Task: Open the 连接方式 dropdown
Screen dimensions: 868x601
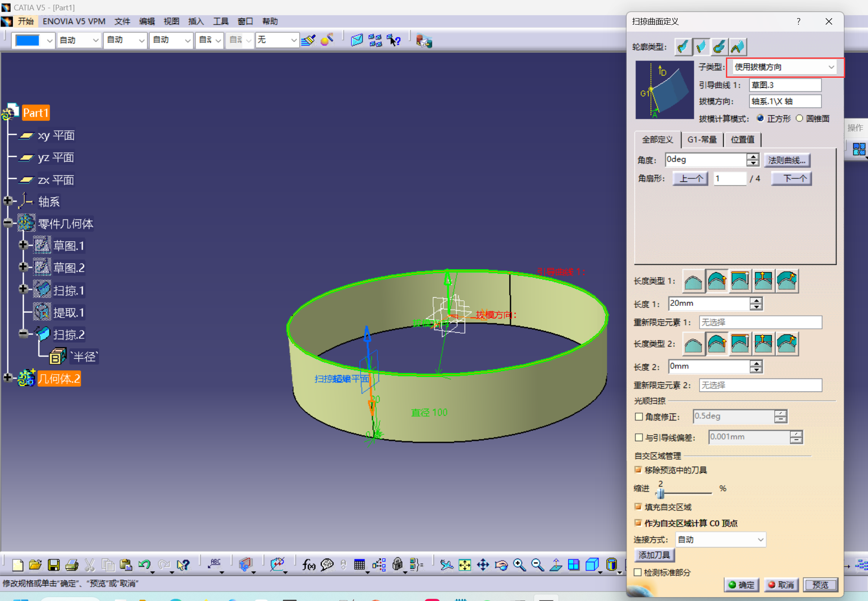Action: point(720,539)
